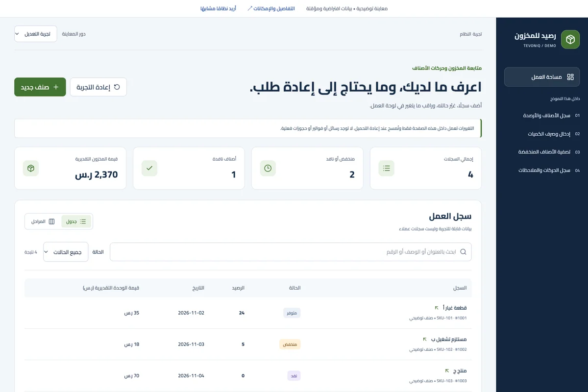Click the 35 ر.س unit value

click(132, 313)
